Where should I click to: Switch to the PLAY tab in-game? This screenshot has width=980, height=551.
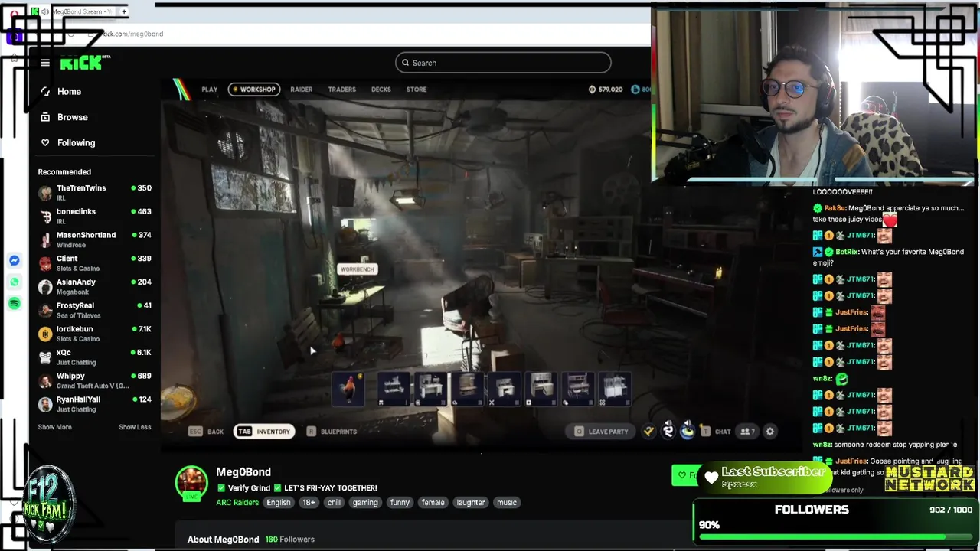click(x=209, y=90)
